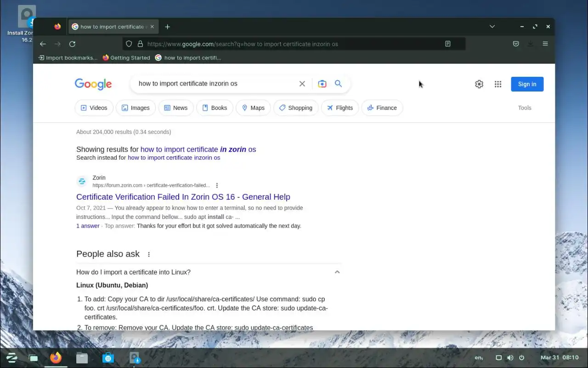The height and width of the screenshot is (368, 588).
Task: Open People also ask options menu
Action: (x=148, y=254)
